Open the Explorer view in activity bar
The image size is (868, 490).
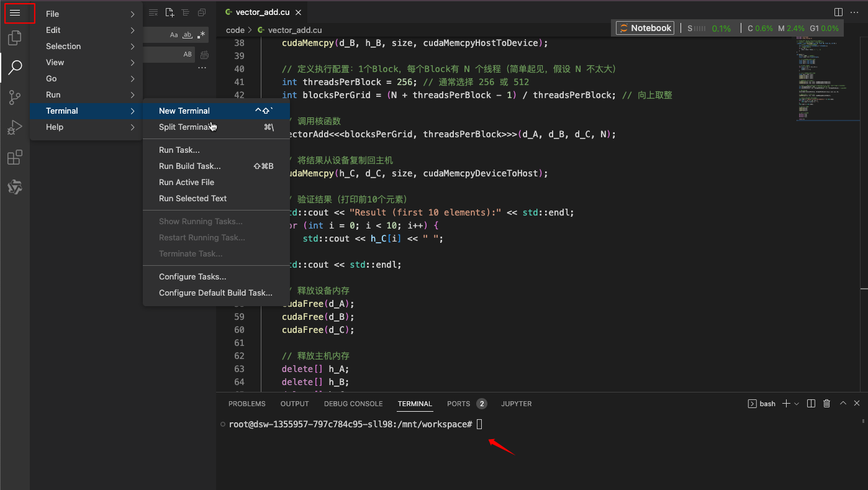15,39
